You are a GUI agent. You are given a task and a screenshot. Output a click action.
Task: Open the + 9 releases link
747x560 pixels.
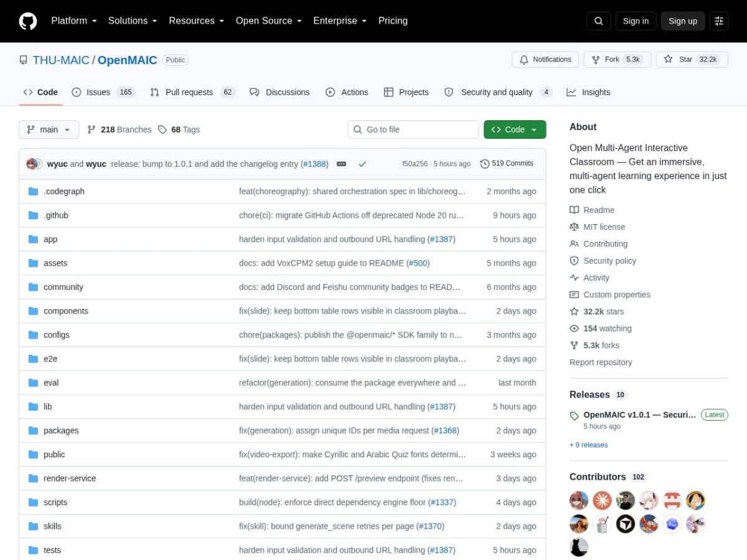click(x=588, y=445)
